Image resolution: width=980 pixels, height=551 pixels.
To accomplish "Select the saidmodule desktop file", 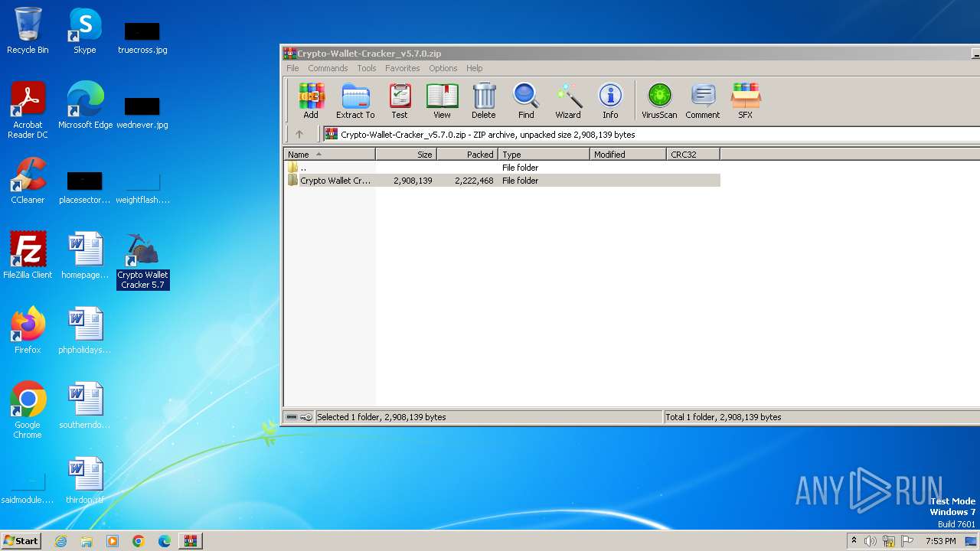I will pos(28,487).
